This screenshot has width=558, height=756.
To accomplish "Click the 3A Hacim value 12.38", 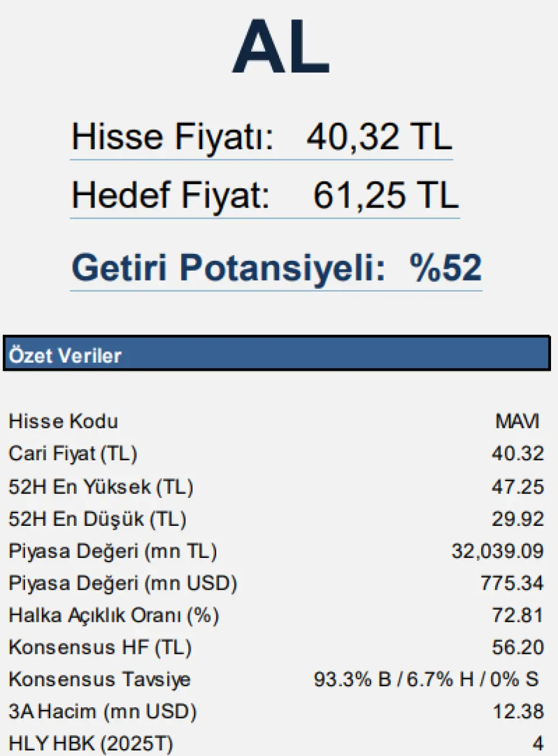I will [518, 711].
